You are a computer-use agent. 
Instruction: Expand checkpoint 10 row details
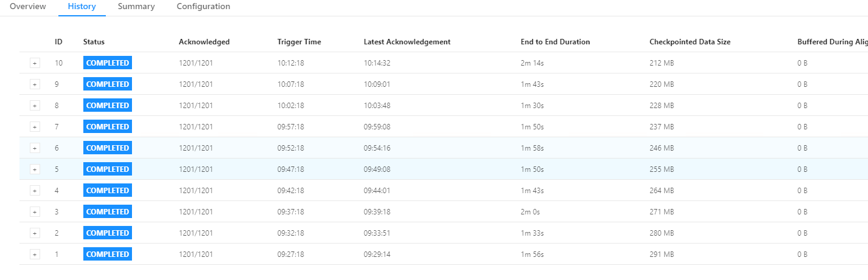(35, 63)
